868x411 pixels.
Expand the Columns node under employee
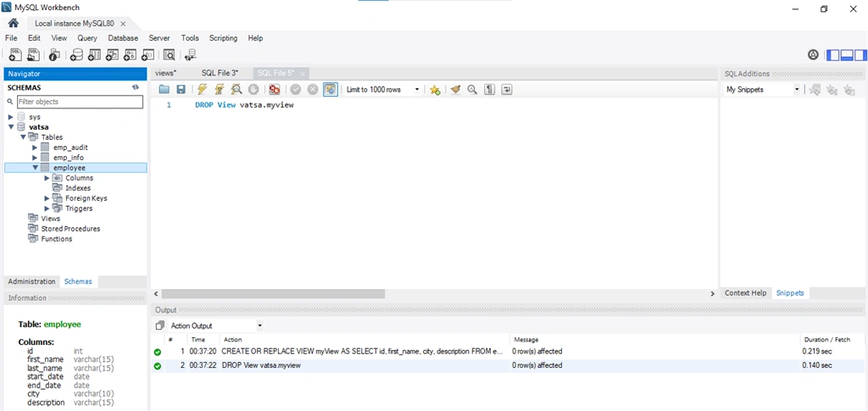(x=47, y=178)
